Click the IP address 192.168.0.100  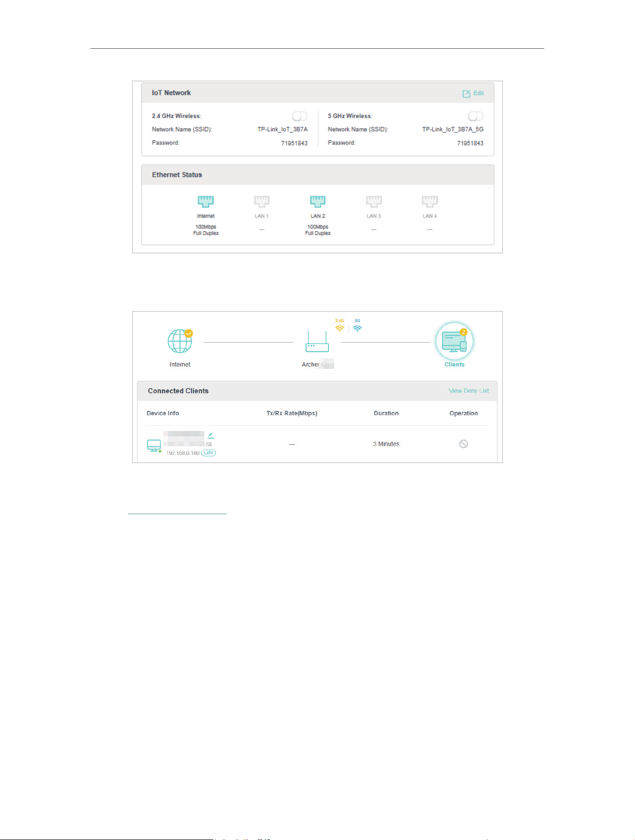[183, 453]
